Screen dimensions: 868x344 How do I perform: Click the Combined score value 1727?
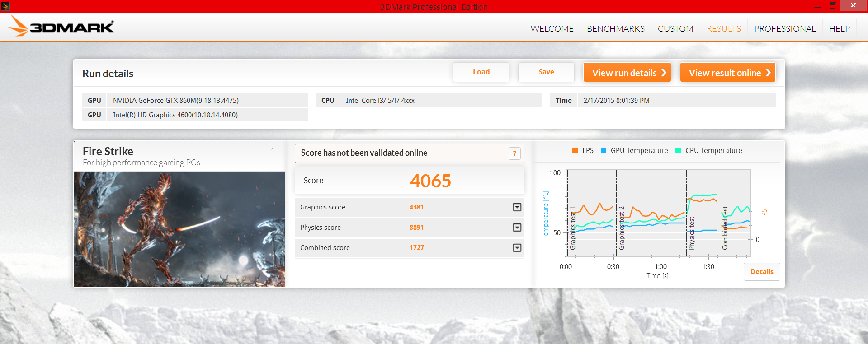pos(416,248)
